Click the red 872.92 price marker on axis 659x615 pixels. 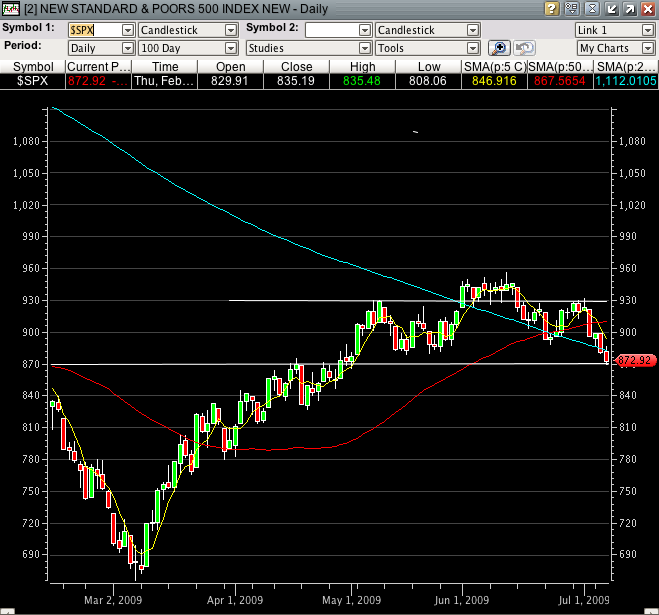[x=636, y=360]
